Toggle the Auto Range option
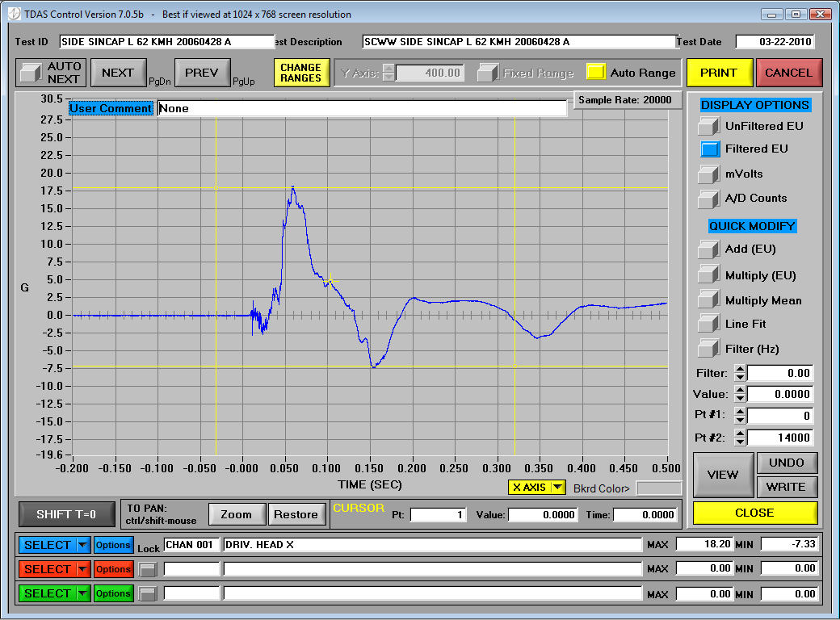840x620 pixels. click(596, 73)
